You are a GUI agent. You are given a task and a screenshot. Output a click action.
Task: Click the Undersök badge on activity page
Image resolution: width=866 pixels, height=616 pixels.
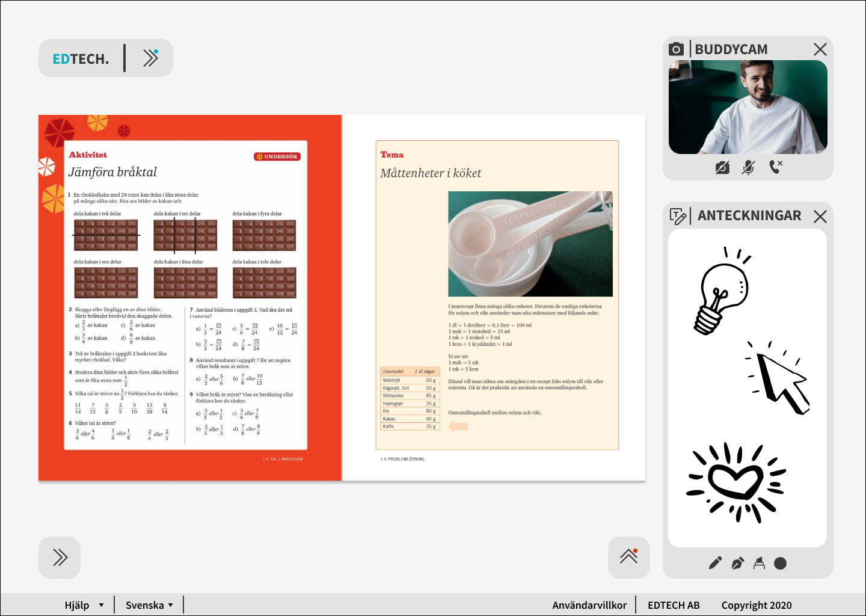[277, 156]
